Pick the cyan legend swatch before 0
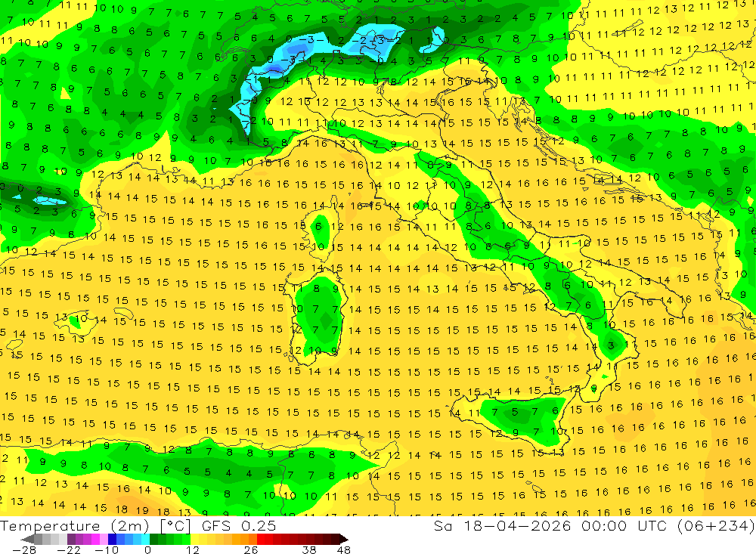 145,540
